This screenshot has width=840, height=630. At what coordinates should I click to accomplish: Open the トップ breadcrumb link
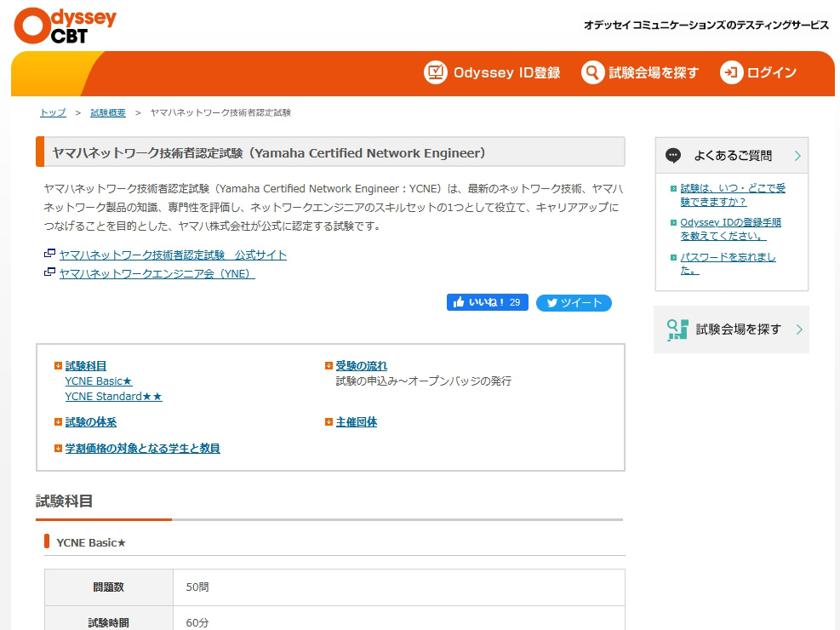tap(52, 112)
